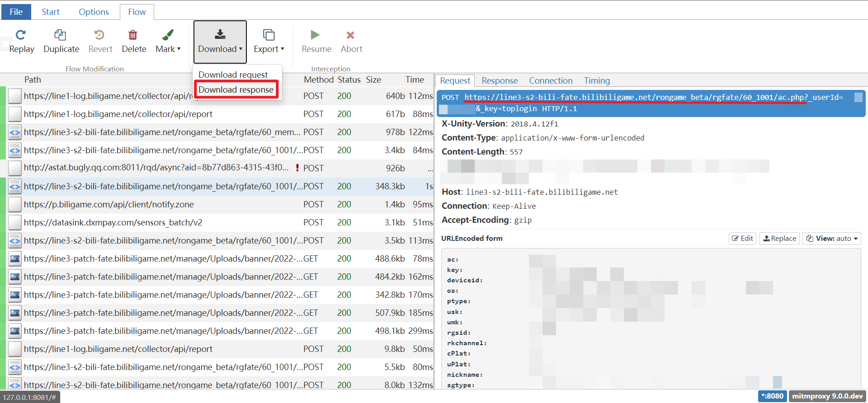868x403 pixels.
Task: Select the astat.bugly.qq.com flow row
Action: point(156,168)
